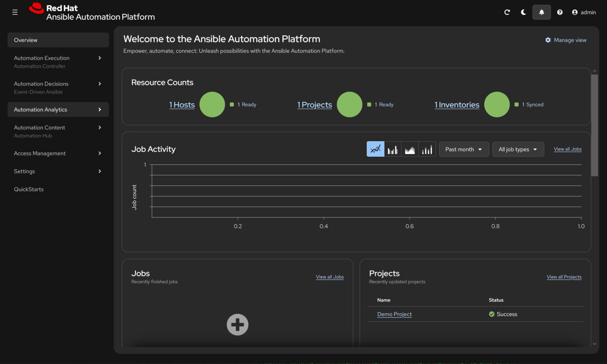
Task: Select the line chart view icon
Action: pos(375,149)
